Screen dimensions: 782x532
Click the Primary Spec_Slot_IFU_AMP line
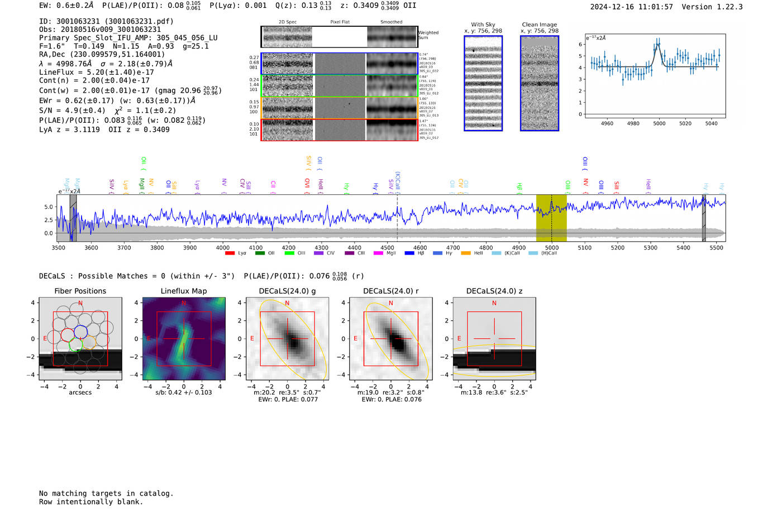(128, 38)
